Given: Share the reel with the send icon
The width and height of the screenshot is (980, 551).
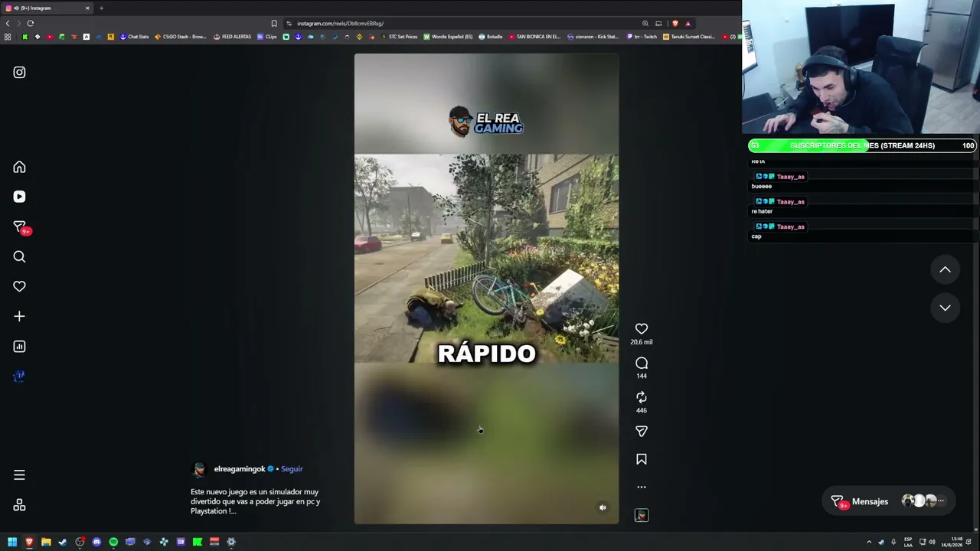Looking at the screenshot, I should 642,432.
